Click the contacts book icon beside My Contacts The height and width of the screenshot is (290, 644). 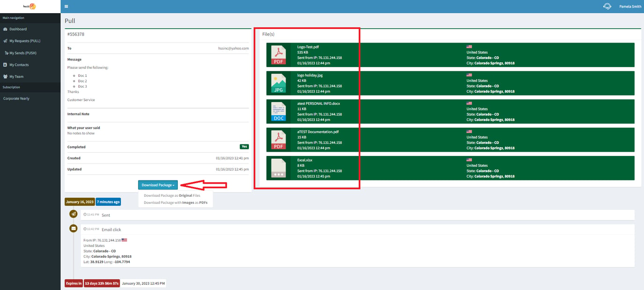[x=5, y=65]
